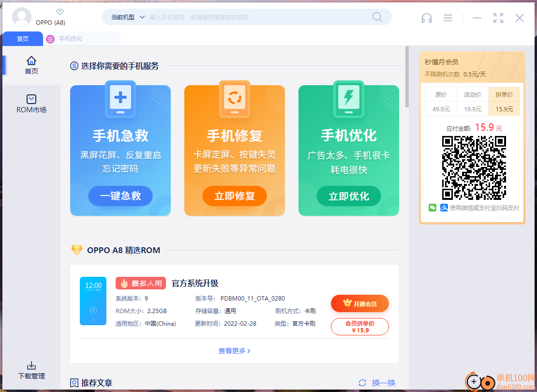
Task: Click version number PDBM00_11_OTA_0280
Action: point(253,299)
